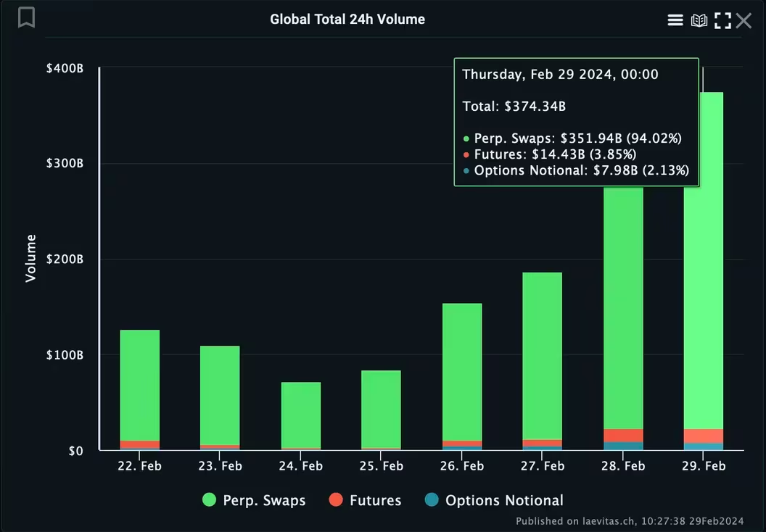Select the 27. Feb green bar
766x532 pixels.
point(542,355)
